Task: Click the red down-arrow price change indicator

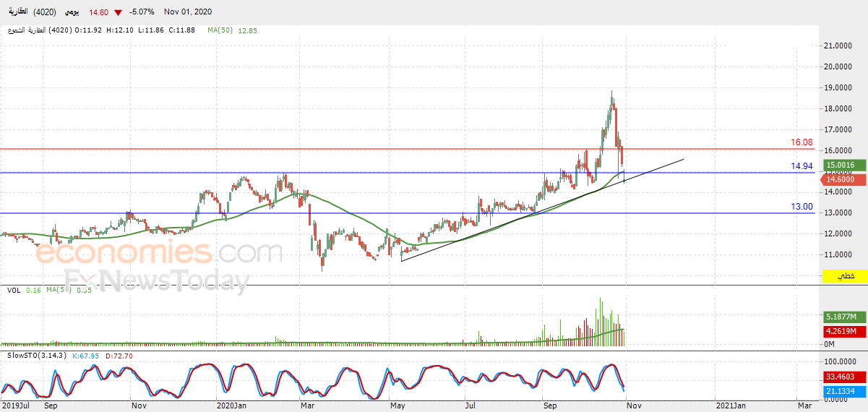Action: coord(118,12)
